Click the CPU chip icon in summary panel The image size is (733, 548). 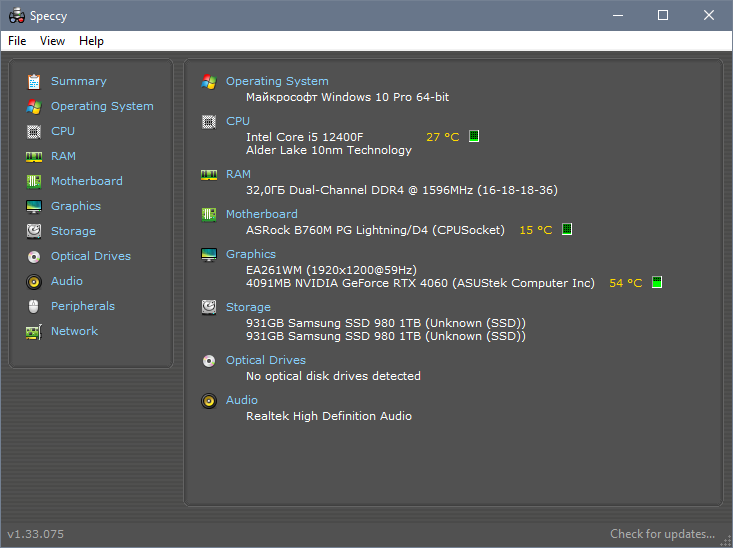pyautogui.click(x=209, y=122)
